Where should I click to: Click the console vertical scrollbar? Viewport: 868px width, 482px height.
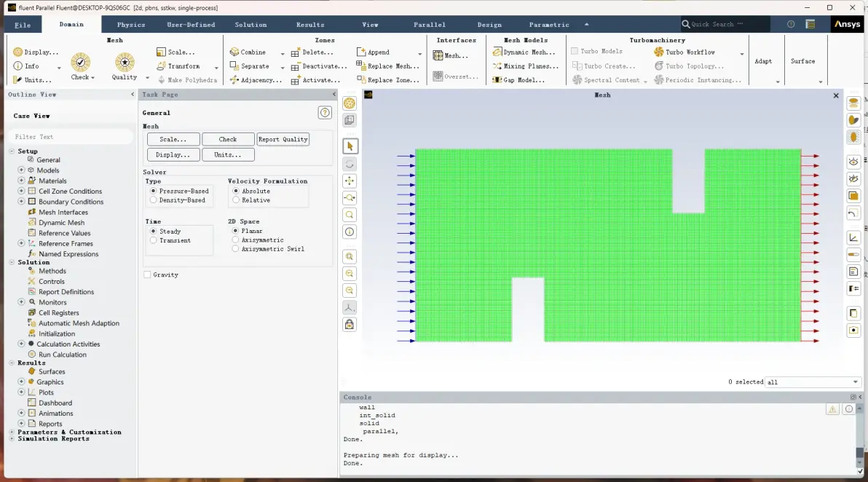point(860,440)
